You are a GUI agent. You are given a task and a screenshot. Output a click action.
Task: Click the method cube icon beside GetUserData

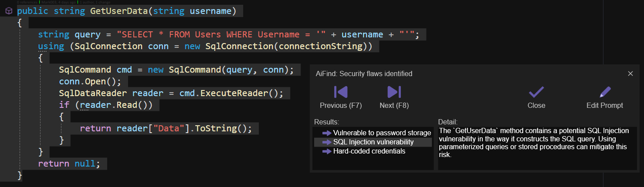coord(8,11)
